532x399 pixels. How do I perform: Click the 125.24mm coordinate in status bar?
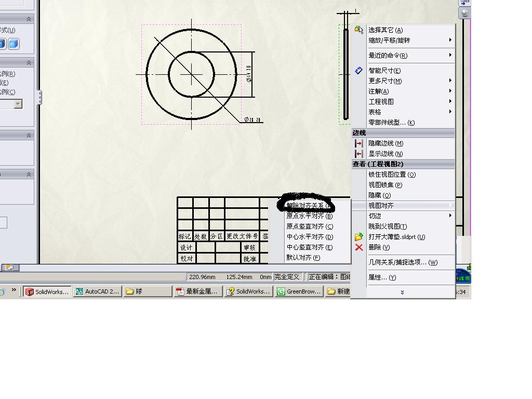pyautogui.click(x=239, y=277)
